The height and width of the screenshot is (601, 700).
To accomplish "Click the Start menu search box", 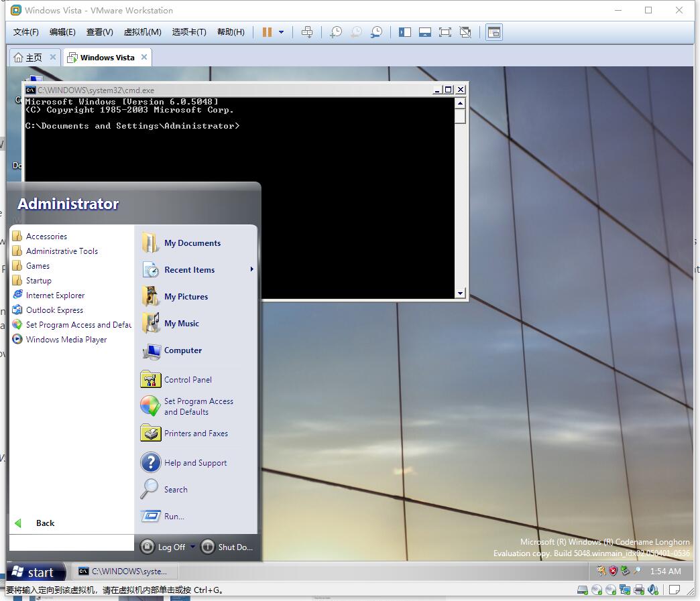I will pyautogui.click(x=72, y=543).
